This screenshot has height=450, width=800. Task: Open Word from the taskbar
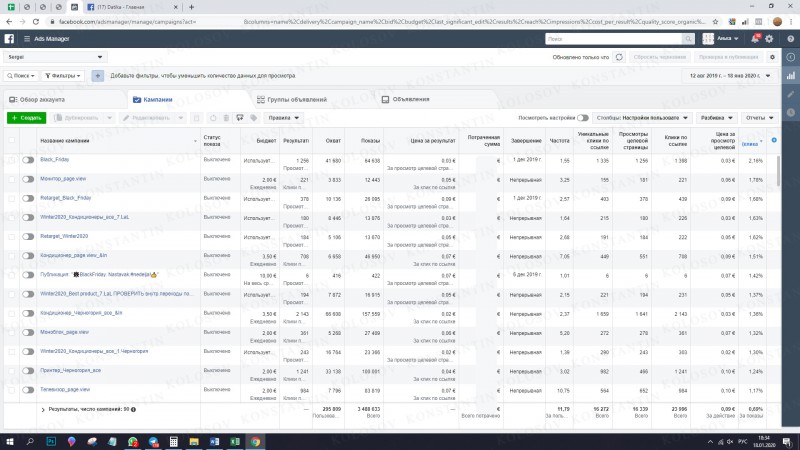coord(214,441)
